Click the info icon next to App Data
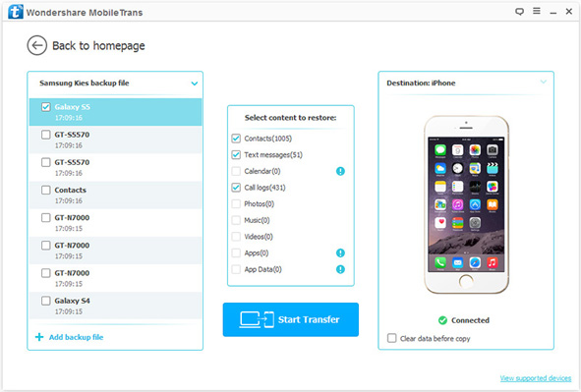581x392 pixels. click(340, 269)
